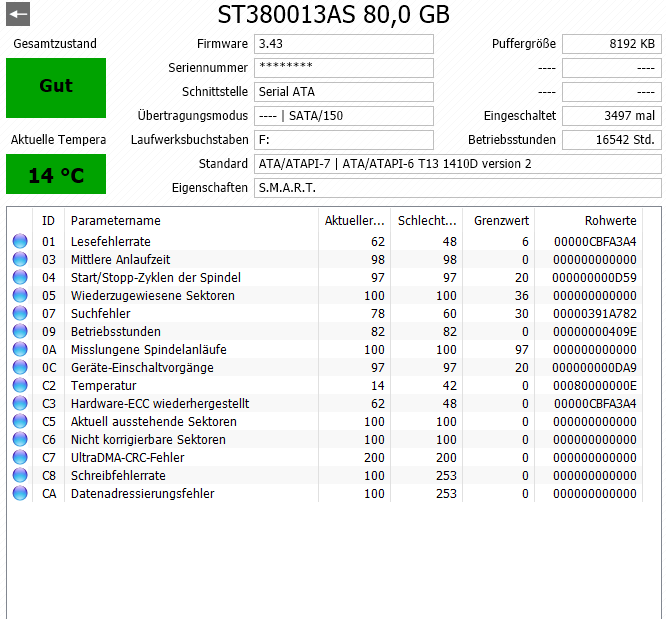
Task: Select Wiederzugewiesene Sektoren parameter name
Action: tap(152, 295)
